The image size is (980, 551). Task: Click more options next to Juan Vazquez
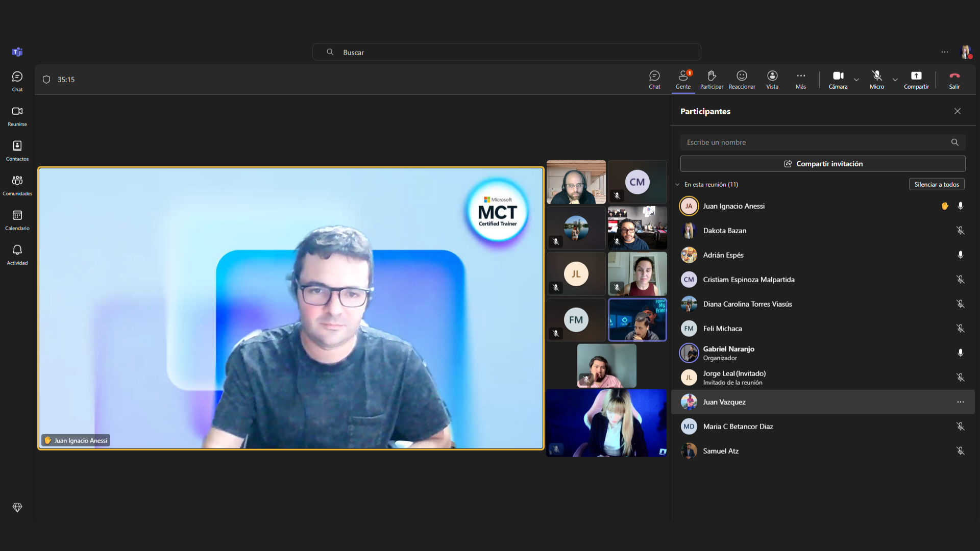click(960, 402)
